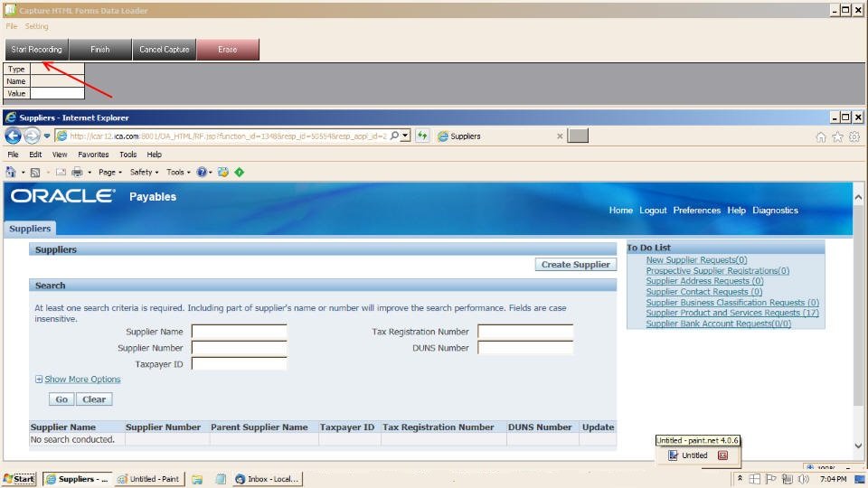The width and height of the screenshot is (868, 488).
Task: Open the Tools dropdown on command bar
Action: click(178, 172)
